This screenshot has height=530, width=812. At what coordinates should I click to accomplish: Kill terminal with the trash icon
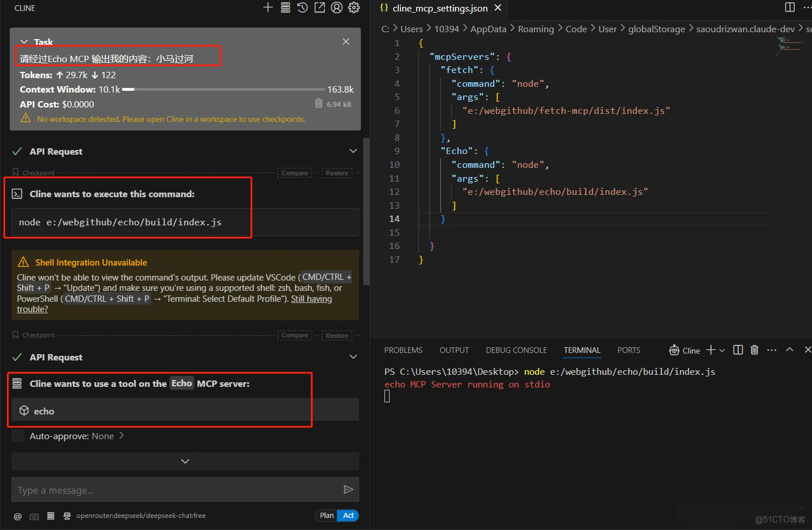(x=755, y=350)
